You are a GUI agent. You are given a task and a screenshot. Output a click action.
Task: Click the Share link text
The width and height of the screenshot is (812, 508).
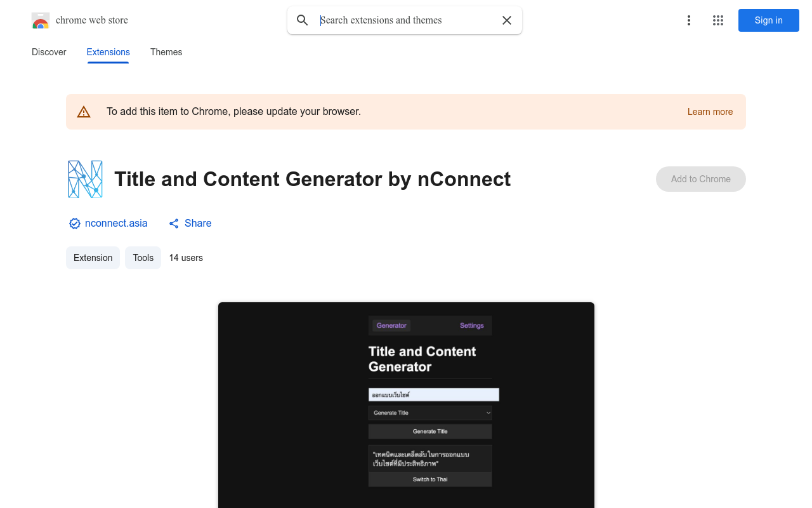coord(198,224)
